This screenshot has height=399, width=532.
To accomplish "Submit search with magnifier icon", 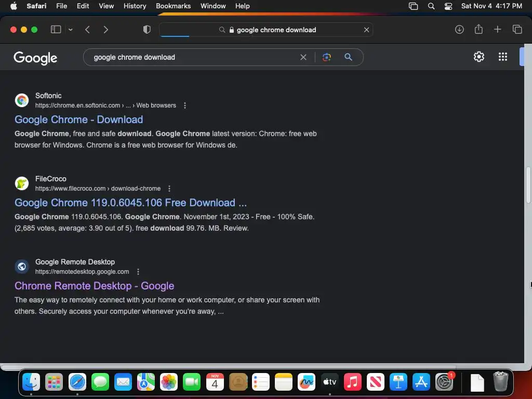I will [x=348, y=57].
